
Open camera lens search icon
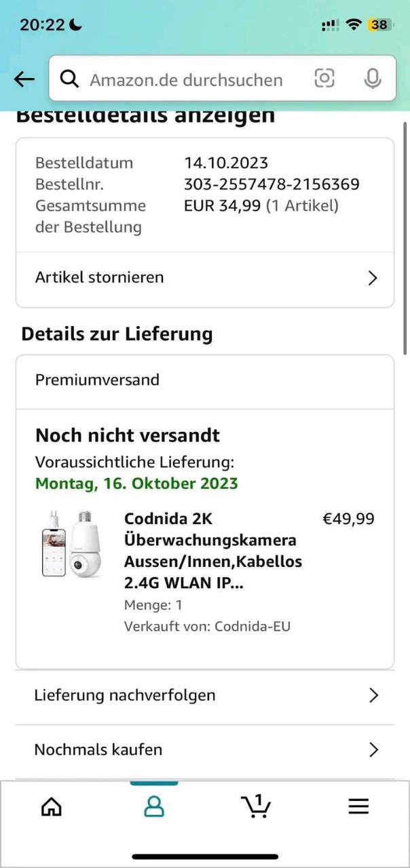(324, 79)
